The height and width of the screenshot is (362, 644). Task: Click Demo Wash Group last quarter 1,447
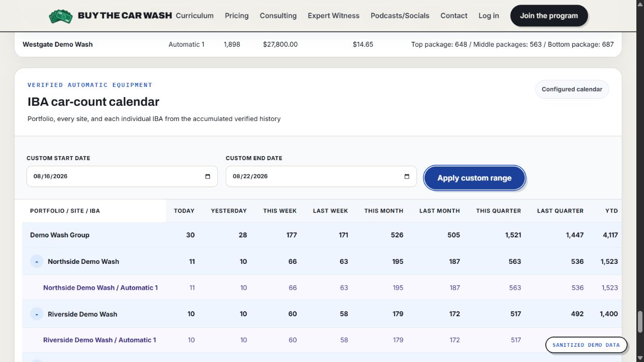click(576, 235)
